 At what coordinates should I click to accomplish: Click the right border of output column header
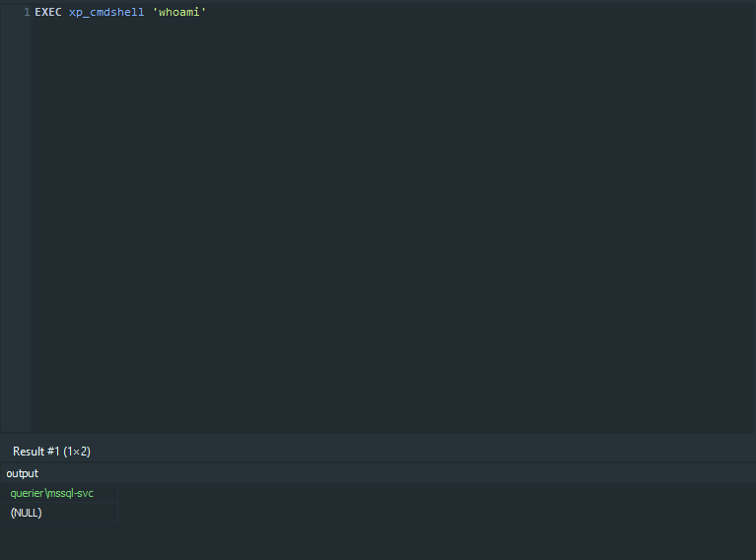pyautogui.click(x=117, y=473)
